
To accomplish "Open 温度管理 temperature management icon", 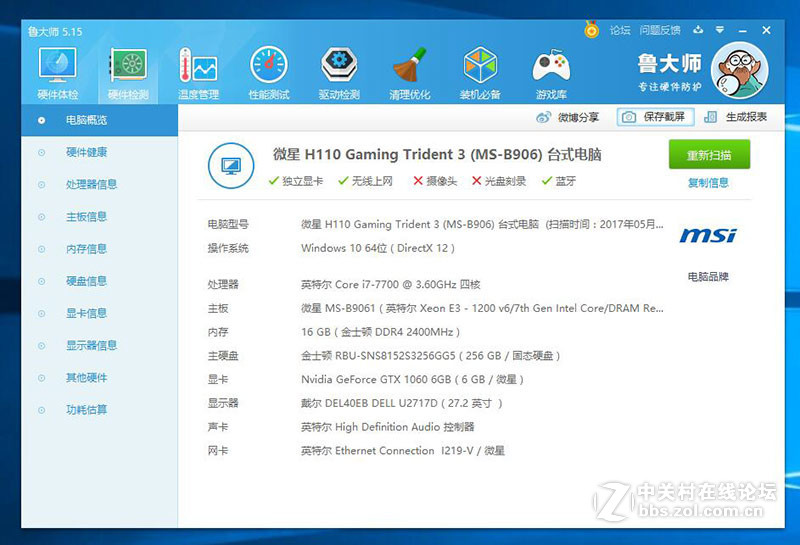I will pyautogui.click(x=198, y=72).
